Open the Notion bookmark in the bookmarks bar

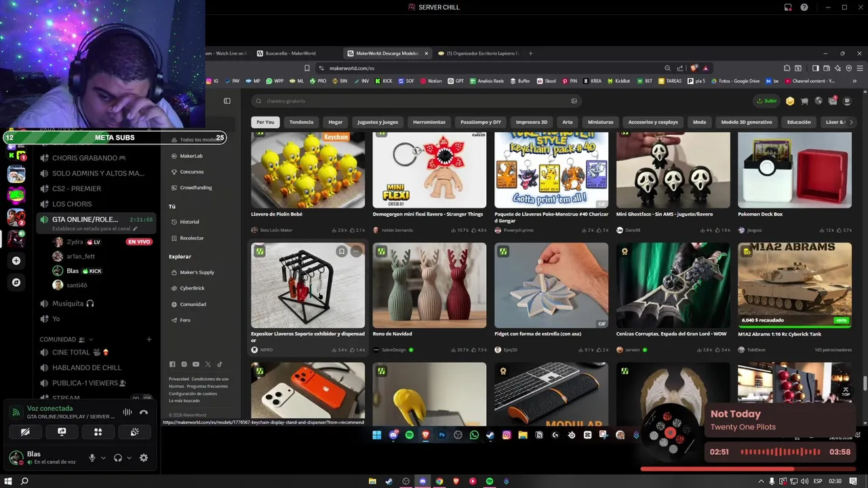click(431, 81)
